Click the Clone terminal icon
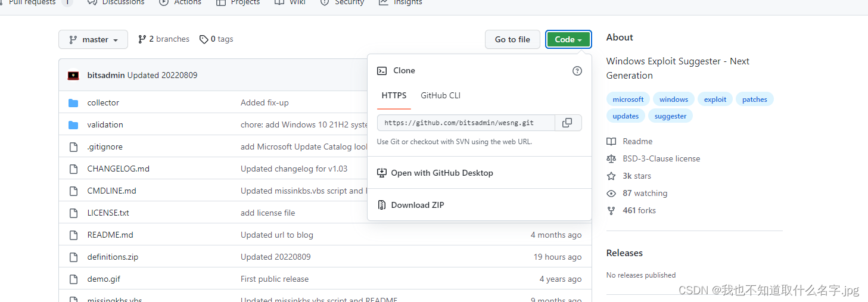Screen dimensions: 868x302 pyautogui.click(x=382, y=70)
